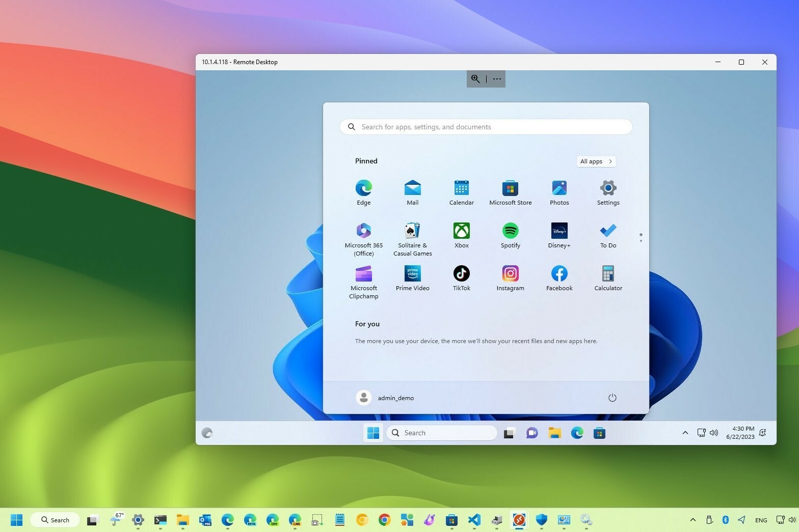Image resolution: width=799 pixels, height=532 pixels.
Task: Open the Facebook app
Action: click(559, 278)
